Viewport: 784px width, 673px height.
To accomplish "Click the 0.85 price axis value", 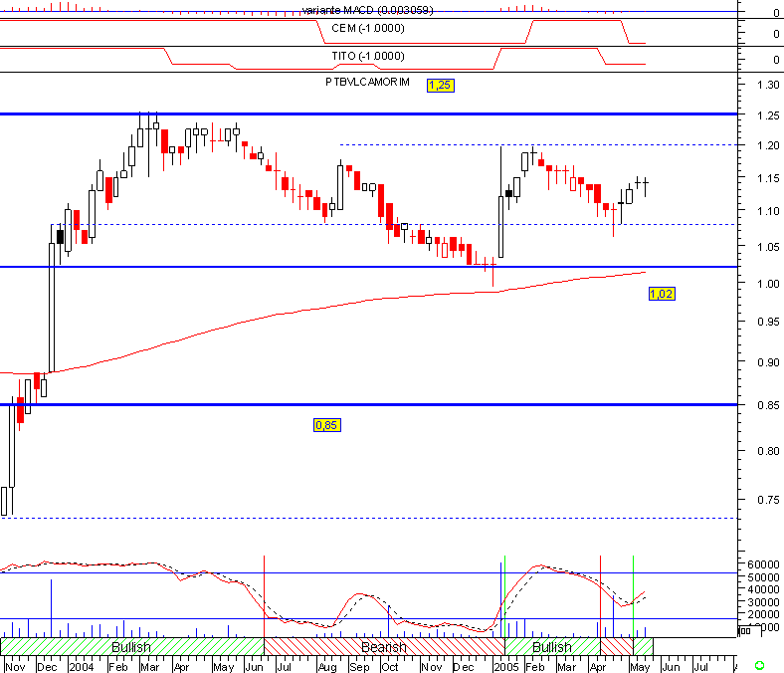I will 768,405.
